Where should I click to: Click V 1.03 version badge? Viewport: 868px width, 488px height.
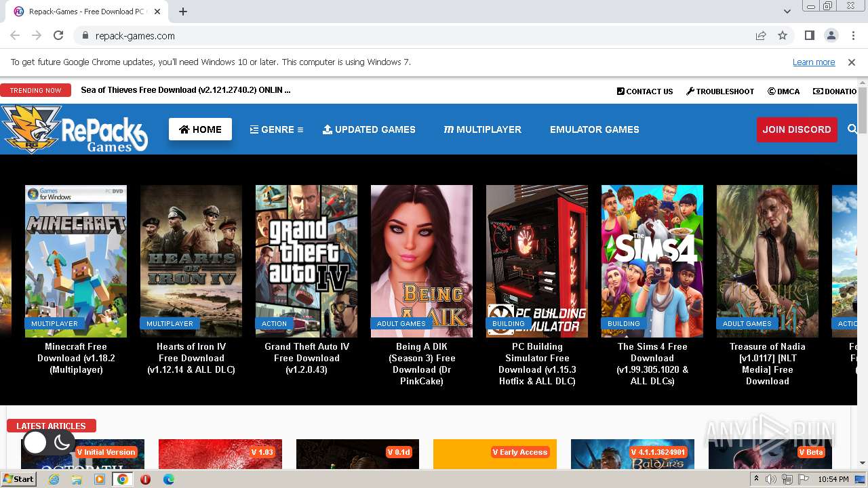coord(262,452)
